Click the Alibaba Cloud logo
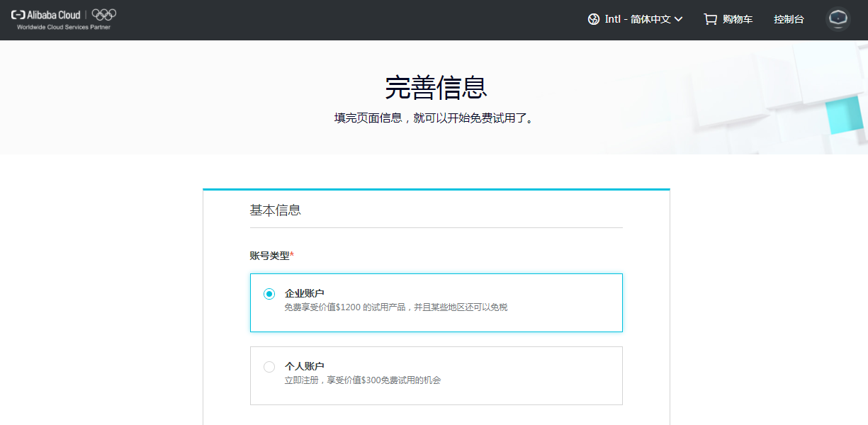 [x=47, y=14]
